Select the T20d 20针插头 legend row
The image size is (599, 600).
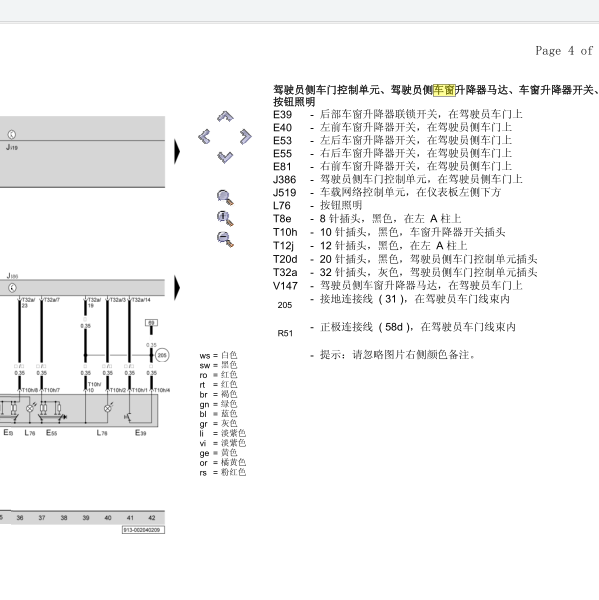click(405, 259)
